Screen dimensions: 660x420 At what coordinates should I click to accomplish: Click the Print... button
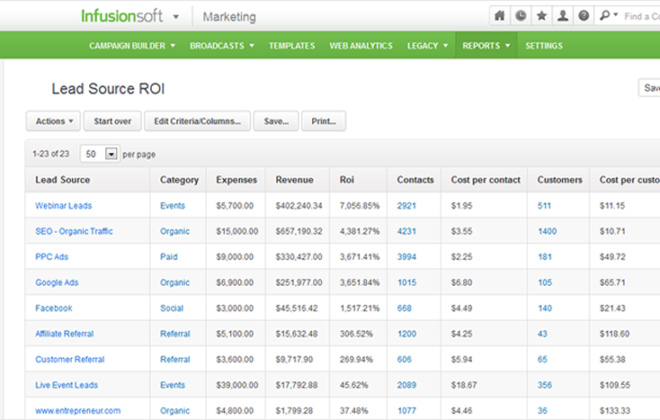(x=324, y=121)
